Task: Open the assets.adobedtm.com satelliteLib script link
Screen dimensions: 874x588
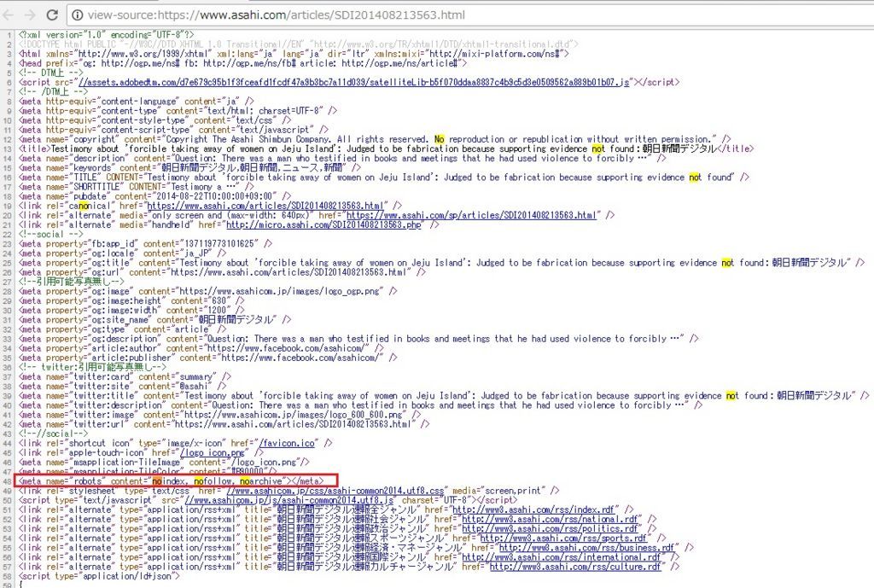Action: [x=354, y=82]
